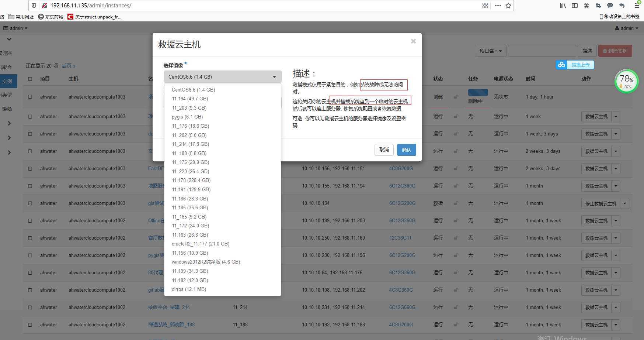Expand the admin account dropdown at top right
This screenshot has height=340, width=644.
click(x=627, y=28)
